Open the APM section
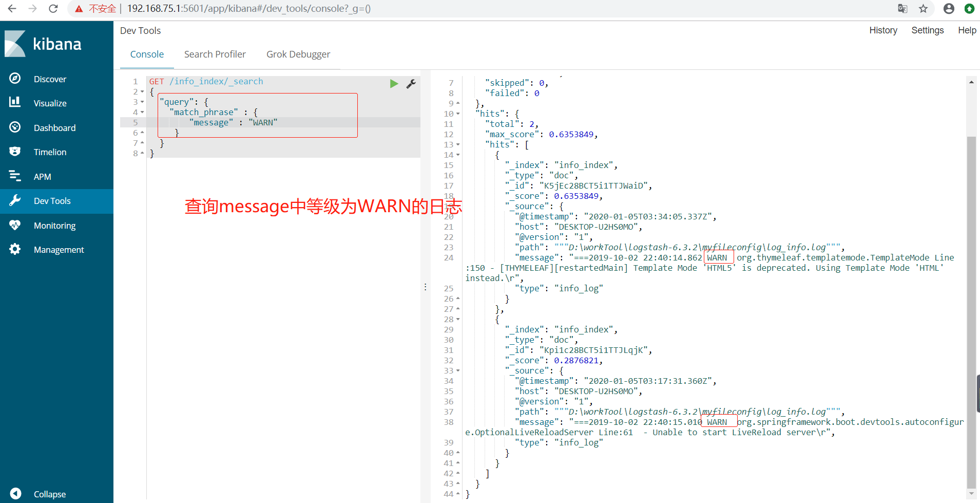980x503 pixels. coord(43,176)
